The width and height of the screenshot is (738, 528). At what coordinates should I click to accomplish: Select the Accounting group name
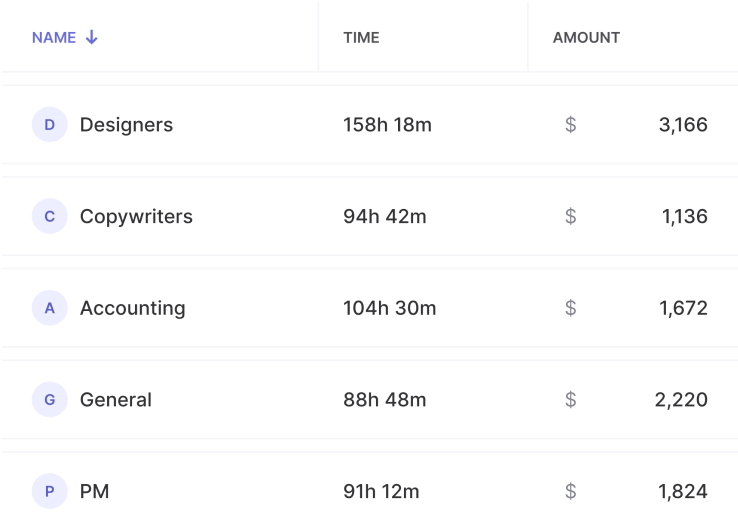132,308
